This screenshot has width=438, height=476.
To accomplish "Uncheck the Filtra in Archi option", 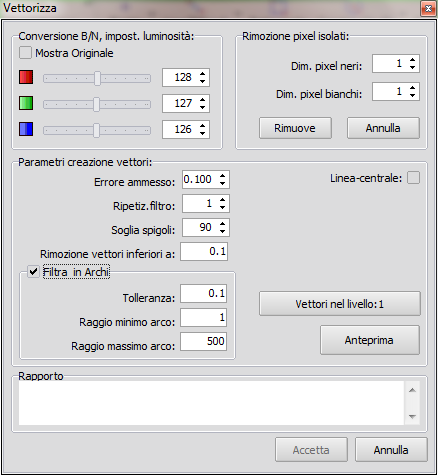I will point(33,272).
